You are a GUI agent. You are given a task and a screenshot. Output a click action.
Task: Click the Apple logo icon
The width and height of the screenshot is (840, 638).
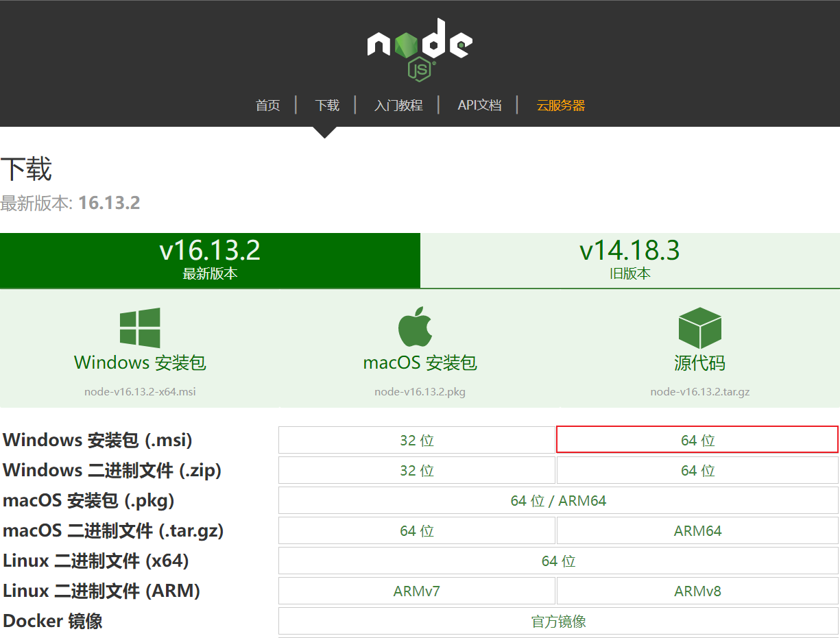(416, 327)
